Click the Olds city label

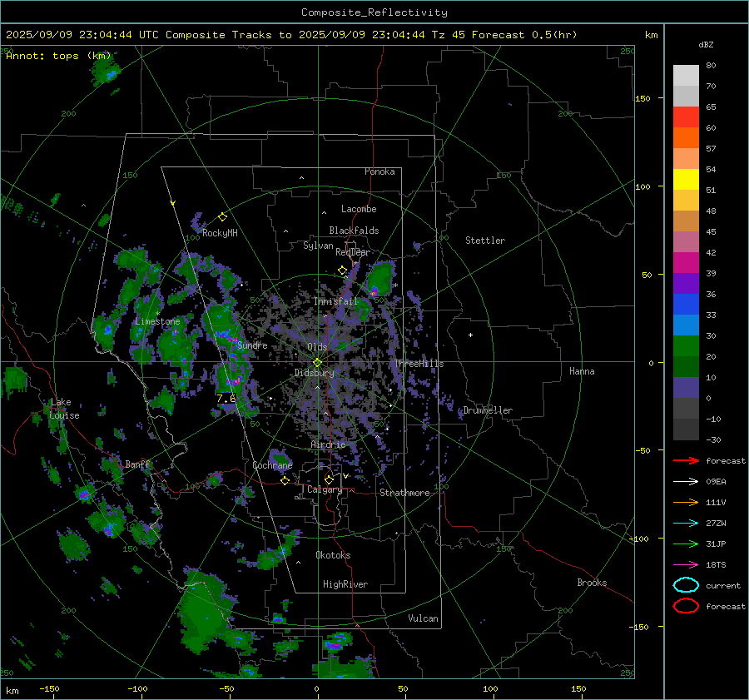point(317,346)
